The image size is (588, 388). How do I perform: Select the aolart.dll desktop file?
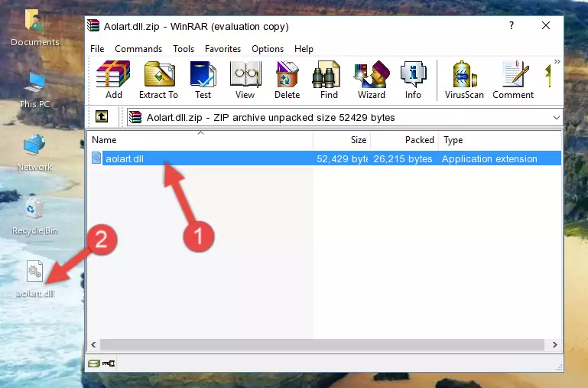[35, 279]
